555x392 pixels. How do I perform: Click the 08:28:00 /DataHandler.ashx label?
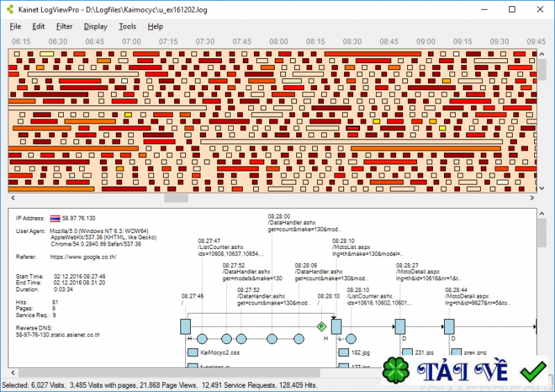(x=291, y=223)
